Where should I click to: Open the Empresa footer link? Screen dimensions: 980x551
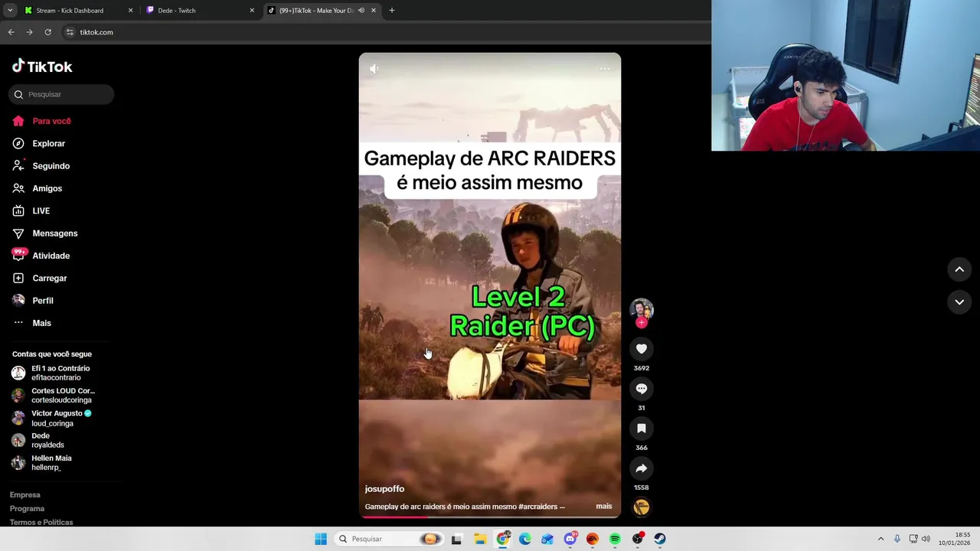[x=25, y=495]
